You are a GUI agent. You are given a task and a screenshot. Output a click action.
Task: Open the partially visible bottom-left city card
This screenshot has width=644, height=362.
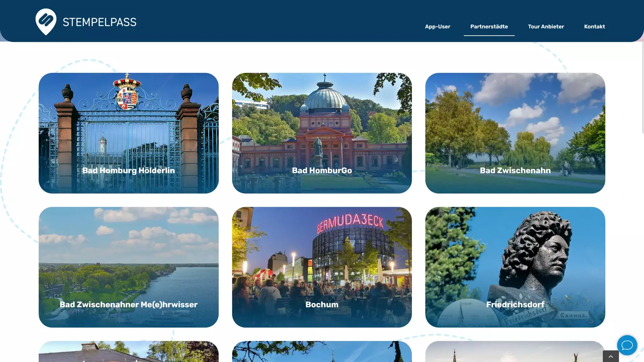(x=128, y=352)
